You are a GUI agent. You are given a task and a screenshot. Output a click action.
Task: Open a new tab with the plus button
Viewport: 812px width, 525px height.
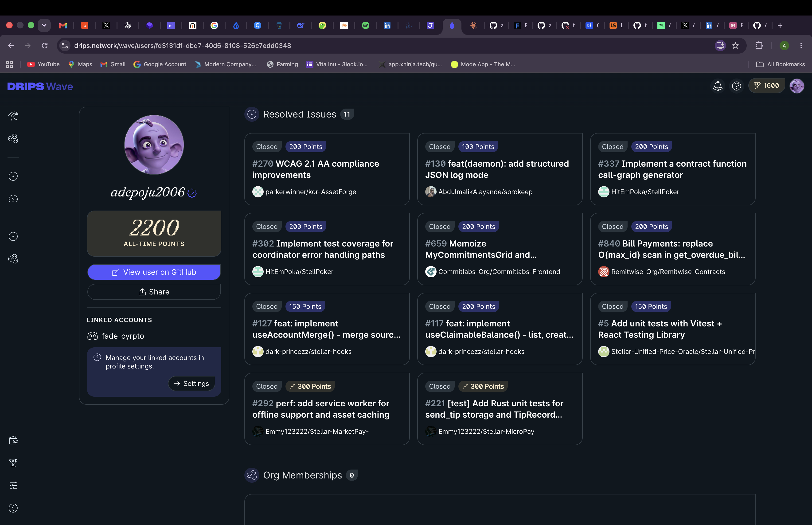click(x=780, y=25)
